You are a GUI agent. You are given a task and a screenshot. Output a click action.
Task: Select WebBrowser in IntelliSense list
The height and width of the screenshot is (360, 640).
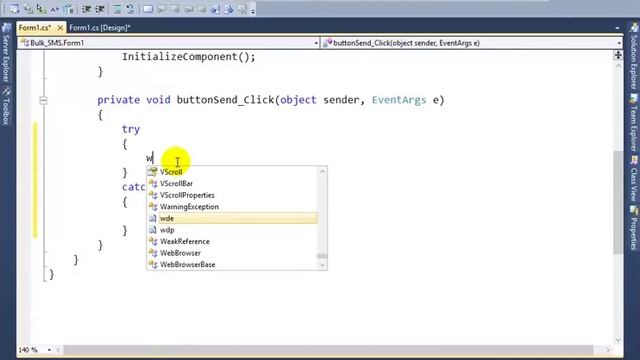click(180, 253)
